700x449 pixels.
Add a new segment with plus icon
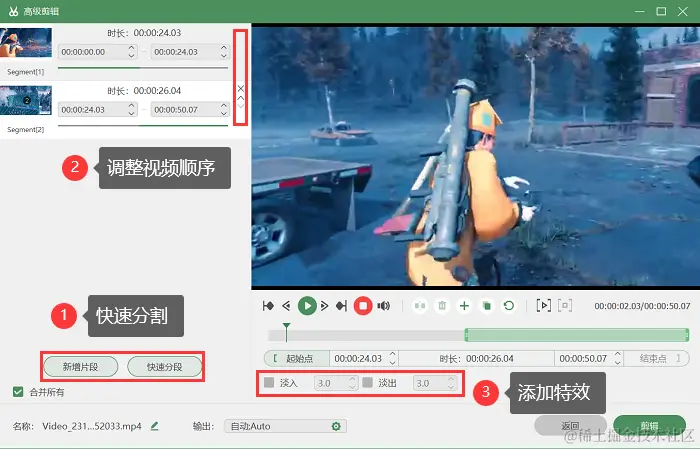pos(464,306)
